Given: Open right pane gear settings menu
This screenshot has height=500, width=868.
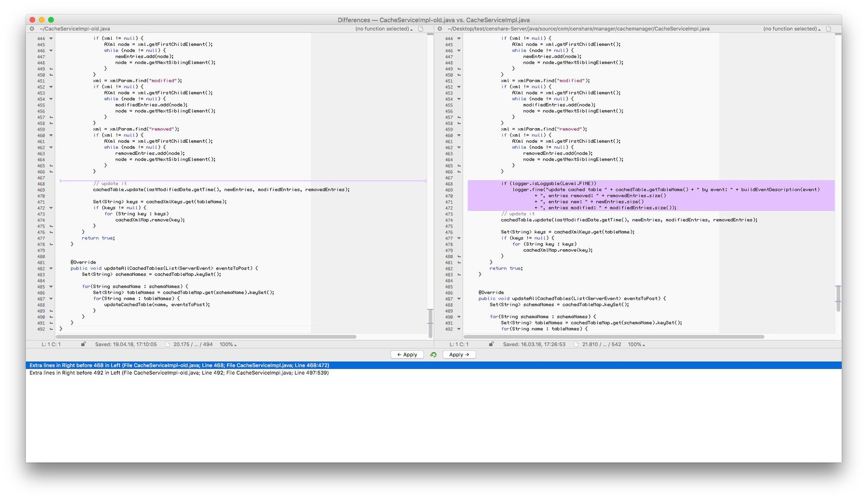Looking at the screenshot, I should pyautogui.click(x=440, y=29).
